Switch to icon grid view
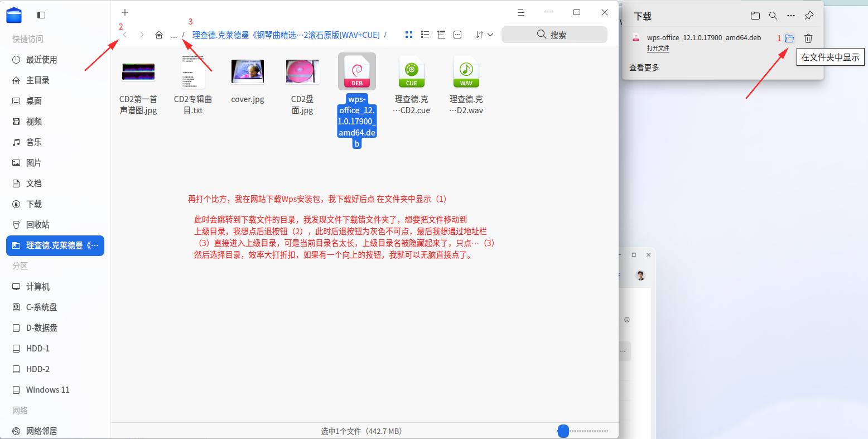 [409, 35]
